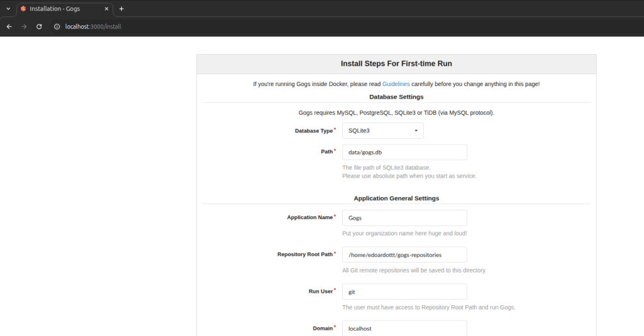This screenshot has height=336, width=644.
Task: Click the Install Steps For First-time Run header
Action: click(396, 63)
